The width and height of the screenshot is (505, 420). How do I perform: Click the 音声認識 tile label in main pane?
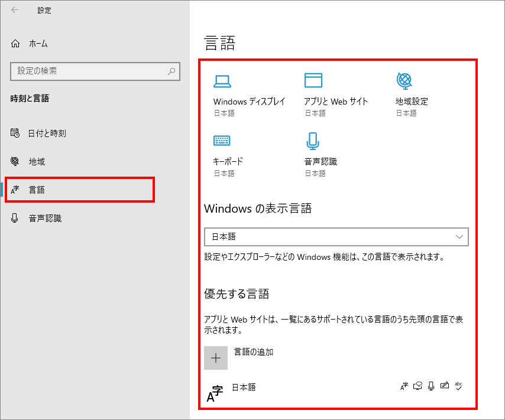pos(321,162)
